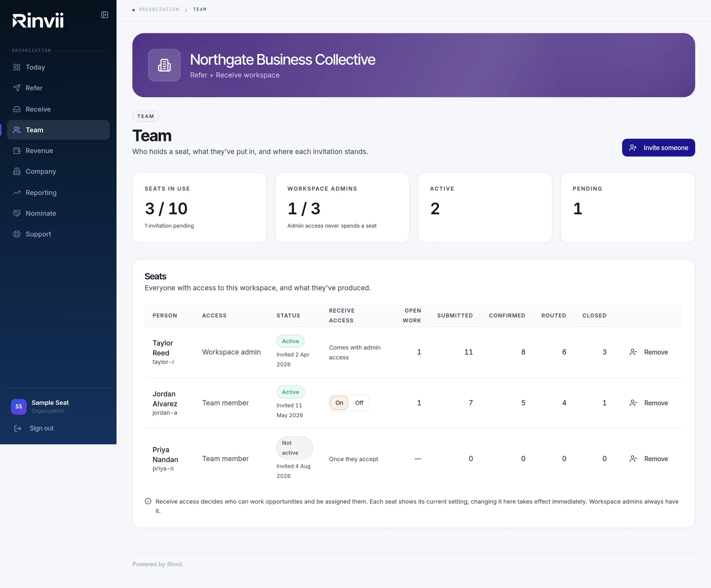
Task: Click the Seats in use card
Action: tap(199, 208)
